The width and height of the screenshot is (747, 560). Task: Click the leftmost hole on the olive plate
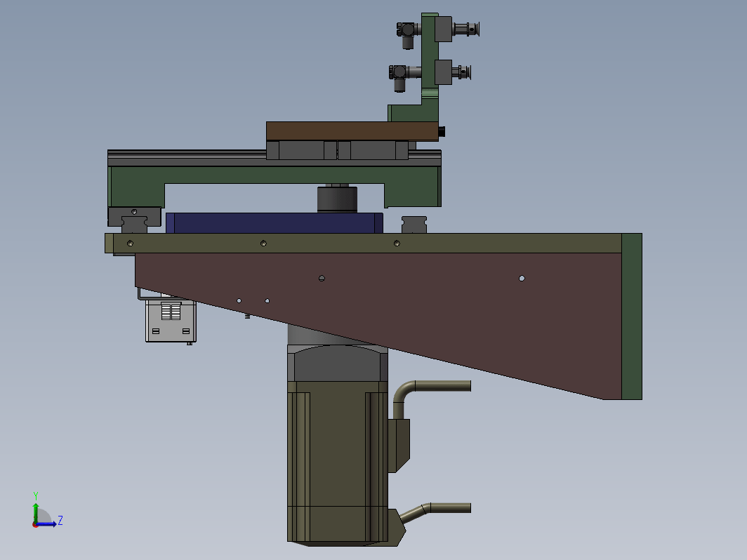[130, 244]
